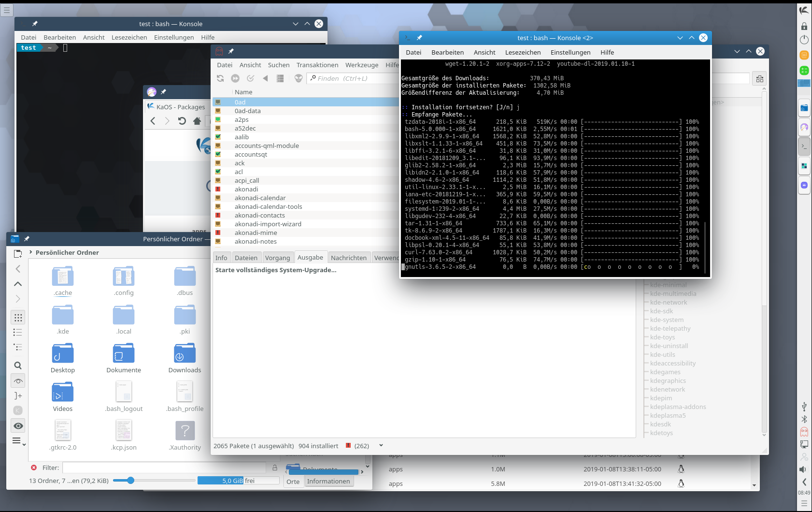Open the calculator from the side panel
Viewport: 812px width, 512px height.
[804, 71]
